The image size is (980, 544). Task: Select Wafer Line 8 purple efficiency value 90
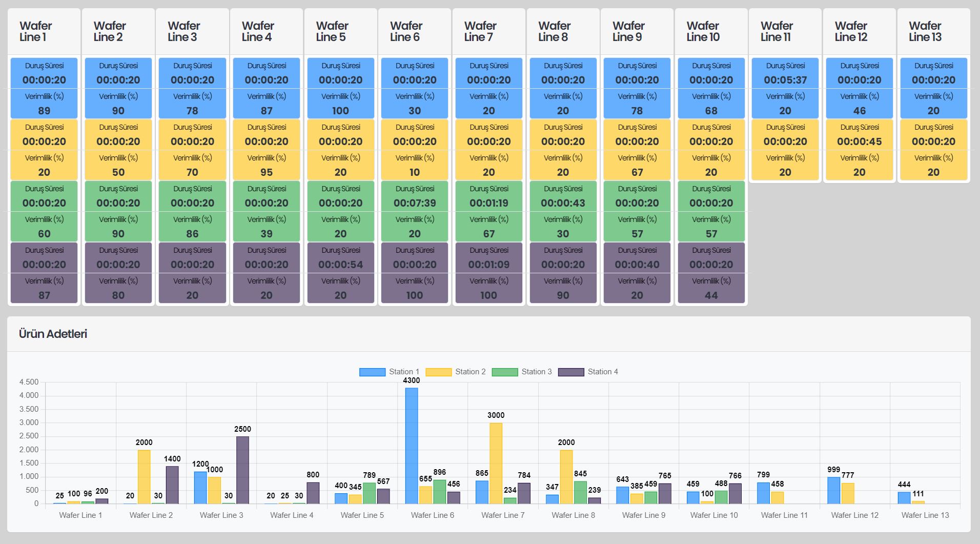563,295
